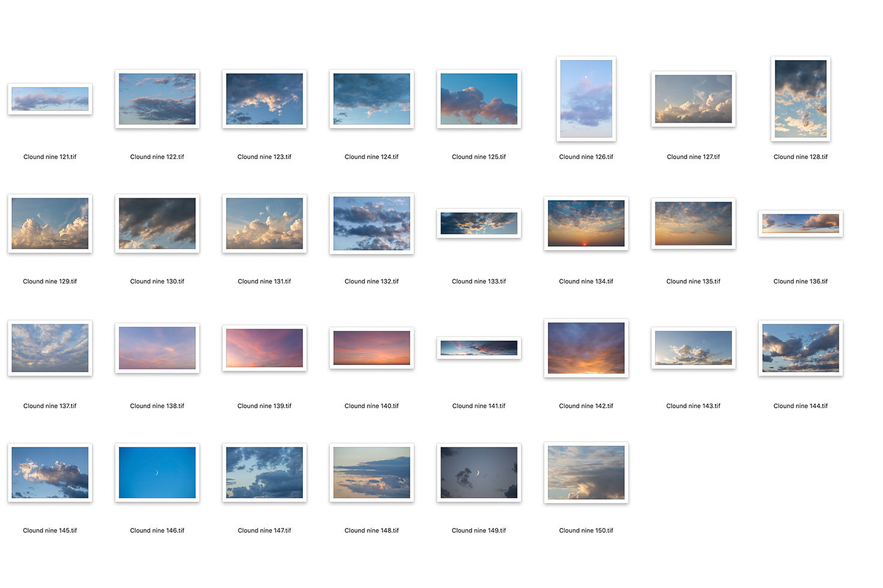Click the filename label Clound nine 123.tif
883x588 pixels.
(264, 157)
